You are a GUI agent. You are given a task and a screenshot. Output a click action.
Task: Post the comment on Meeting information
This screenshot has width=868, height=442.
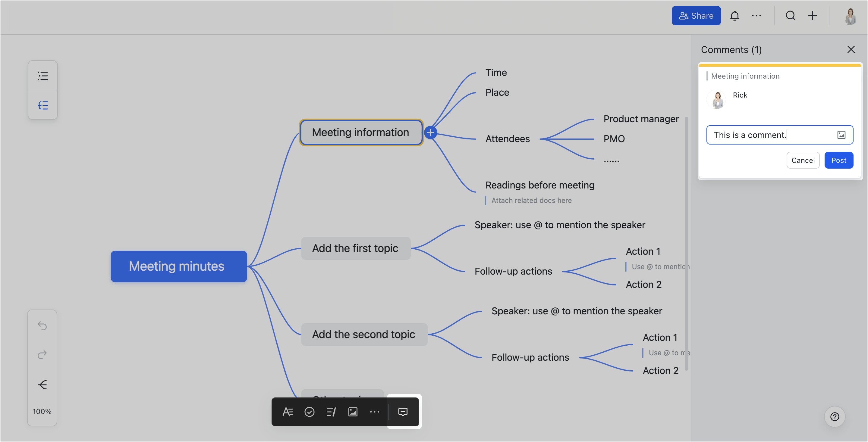(x=839, y=160)
